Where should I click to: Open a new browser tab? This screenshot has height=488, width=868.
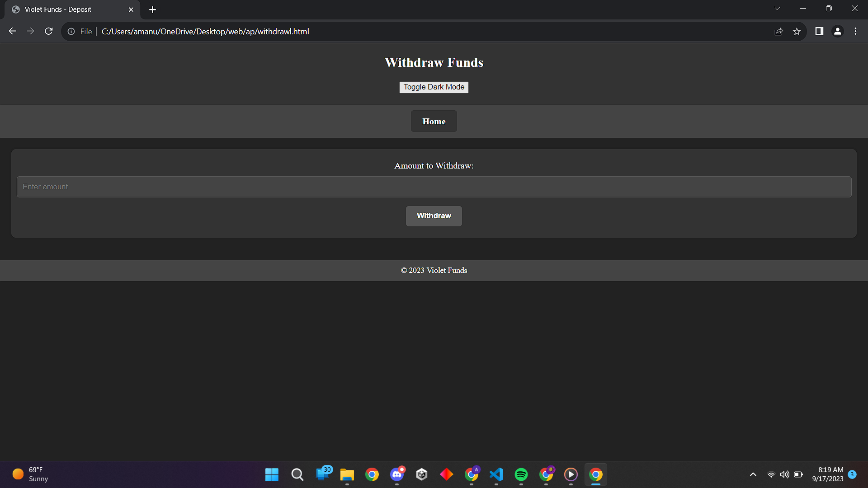coord(152,9)
